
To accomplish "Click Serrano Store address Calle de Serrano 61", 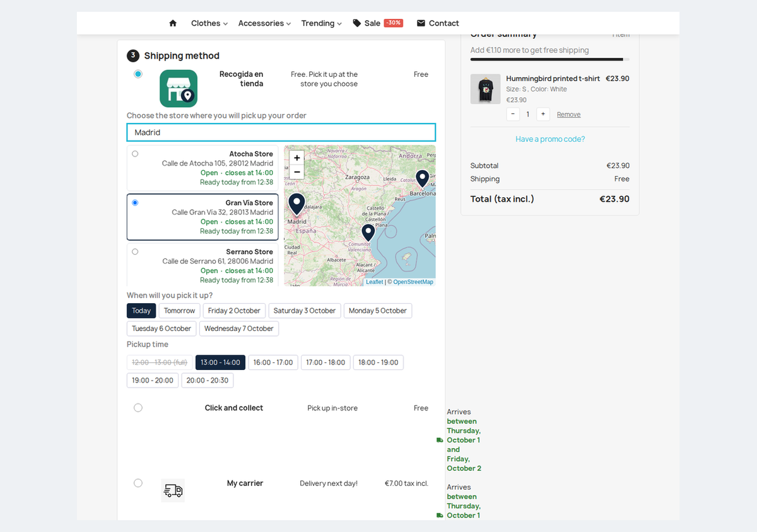I will tap(218, 261).
